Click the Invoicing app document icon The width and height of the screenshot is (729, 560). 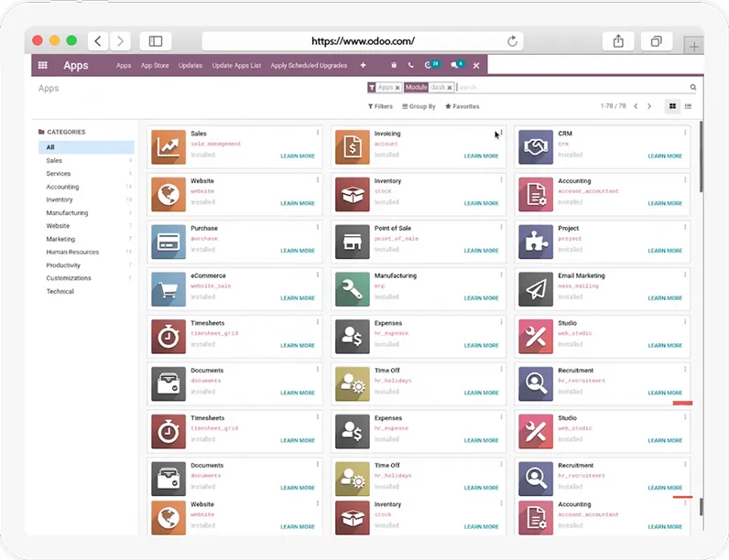point(353,147)
